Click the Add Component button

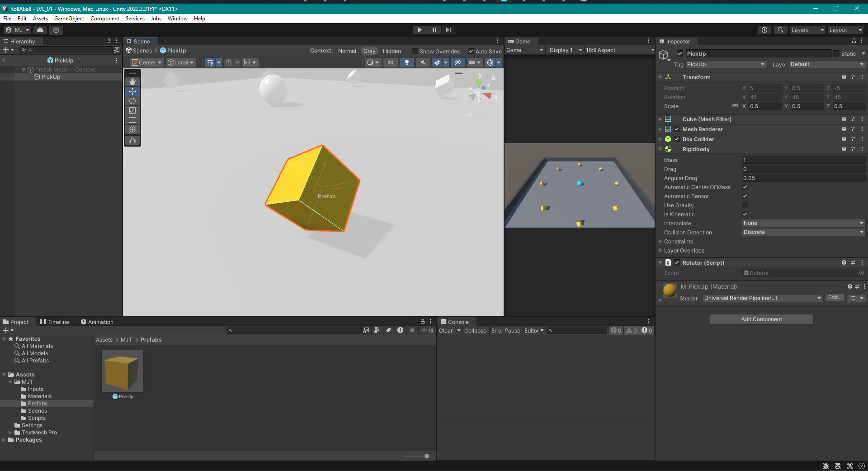click(761, 319)
